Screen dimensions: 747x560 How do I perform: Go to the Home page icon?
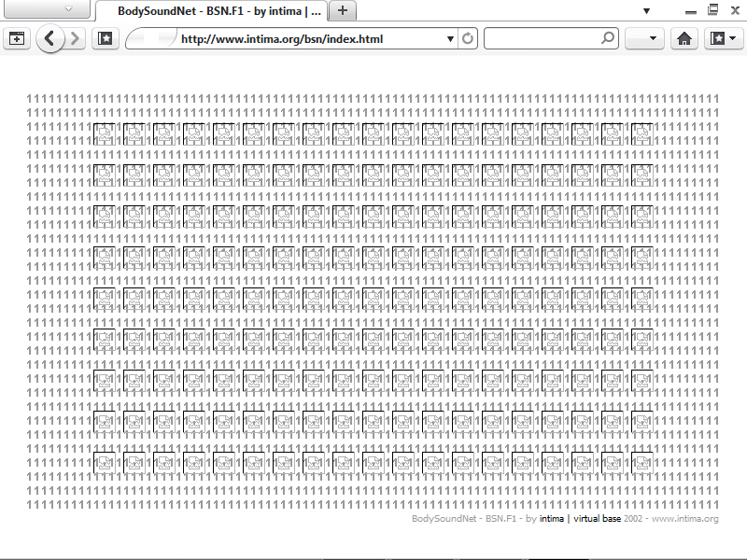684,39
